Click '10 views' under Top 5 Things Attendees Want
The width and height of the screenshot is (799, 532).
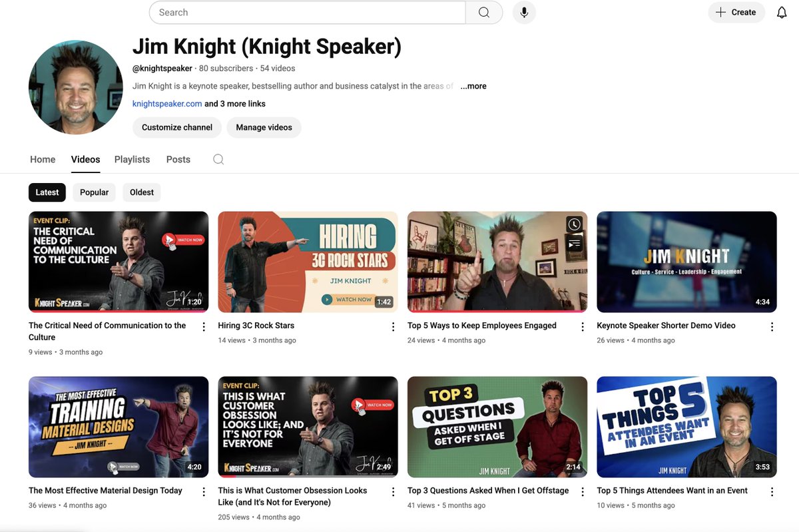[x=611, y=505]
